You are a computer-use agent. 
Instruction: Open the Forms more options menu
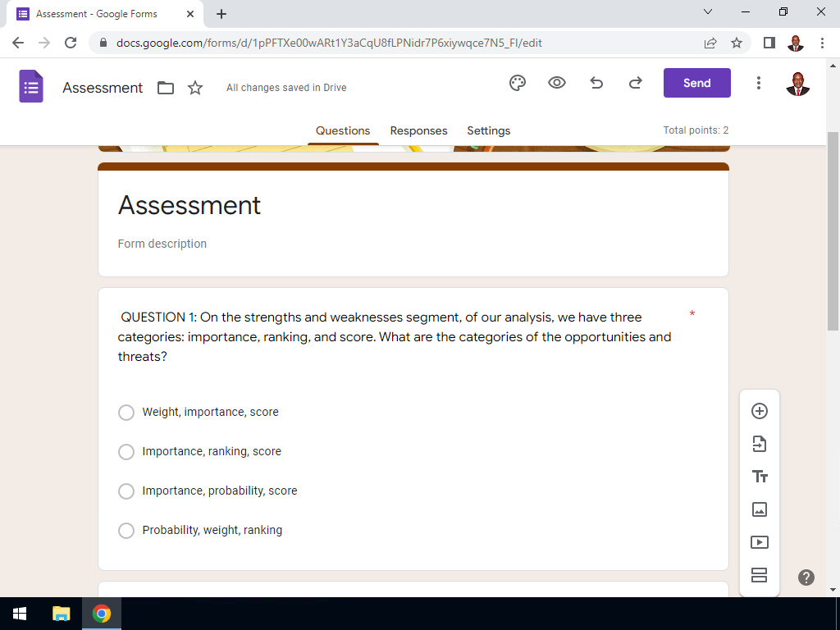(758, 83)
